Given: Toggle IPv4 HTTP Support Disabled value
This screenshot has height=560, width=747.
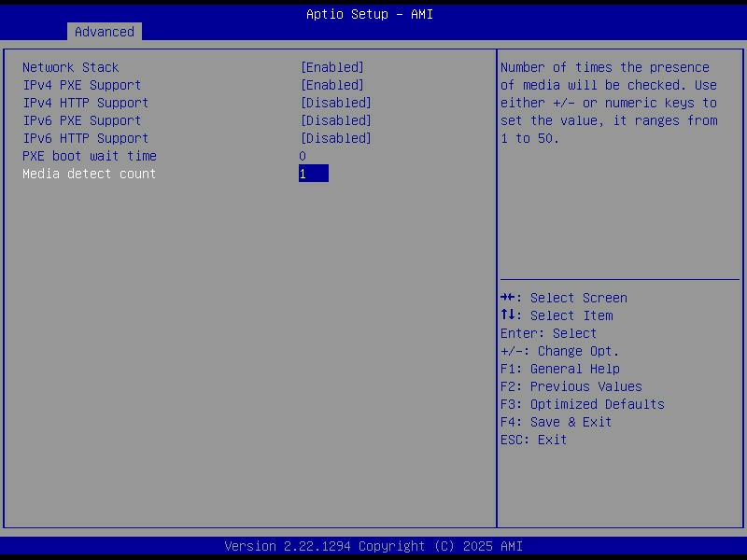Looking at the screenshot, I should [335, 103].
